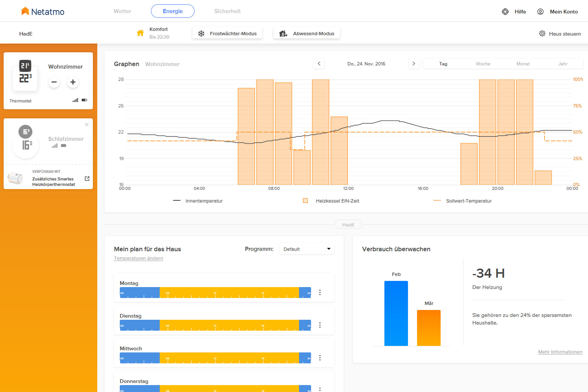Open Programm Default dropdown
The image size is (588, 392).
(x=307, y=249)
